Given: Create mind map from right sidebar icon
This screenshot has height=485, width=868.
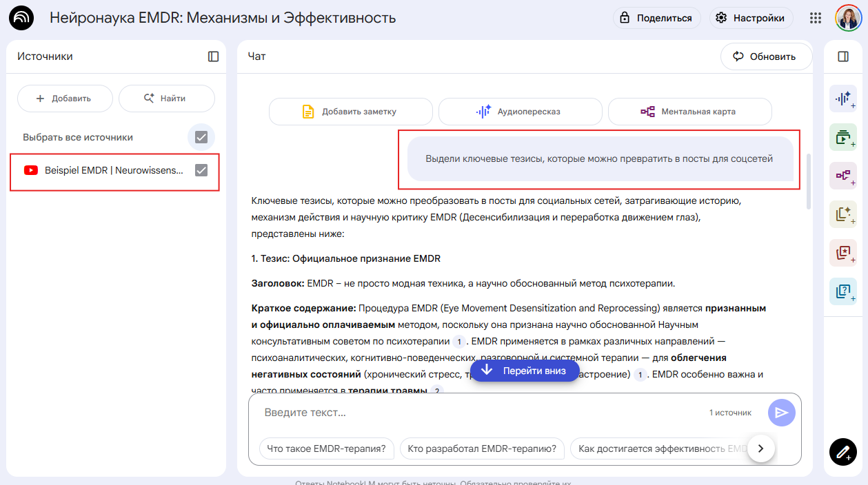Looking at the screenshot, I should coord(843,176).
